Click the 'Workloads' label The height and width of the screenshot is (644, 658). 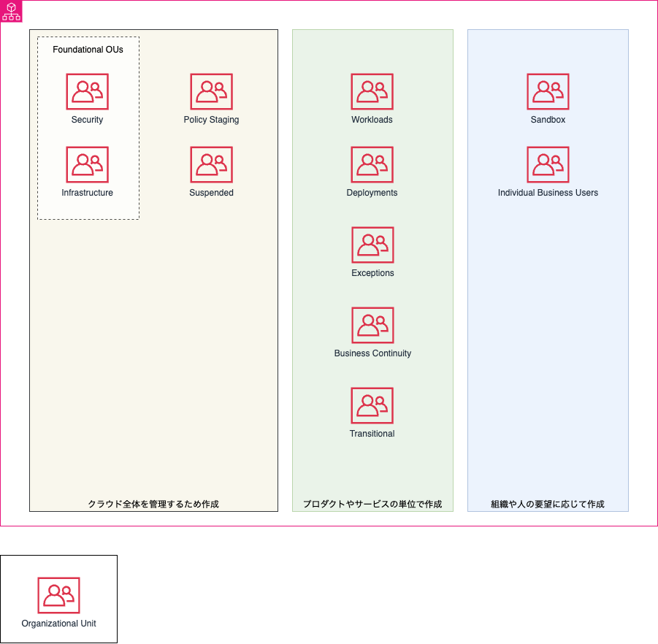tap(372, 120)
